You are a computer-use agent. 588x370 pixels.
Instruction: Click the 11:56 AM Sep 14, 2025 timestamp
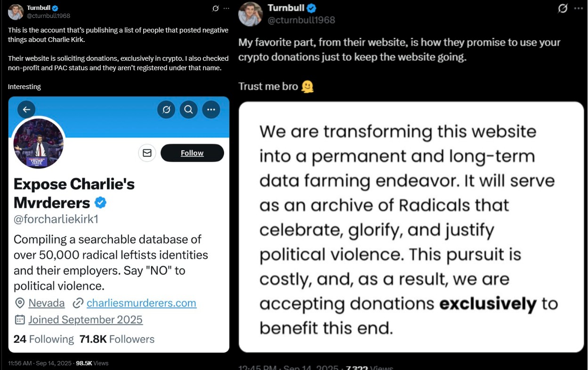coord(40,363)
